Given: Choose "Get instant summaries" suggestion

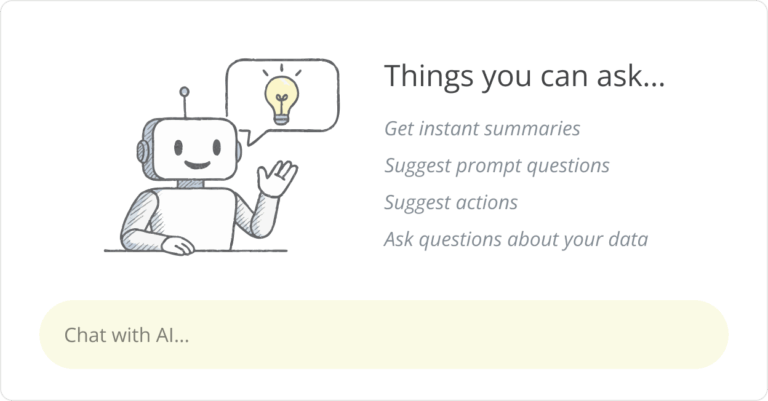Looking at the screenshot, I should point(482,129).
